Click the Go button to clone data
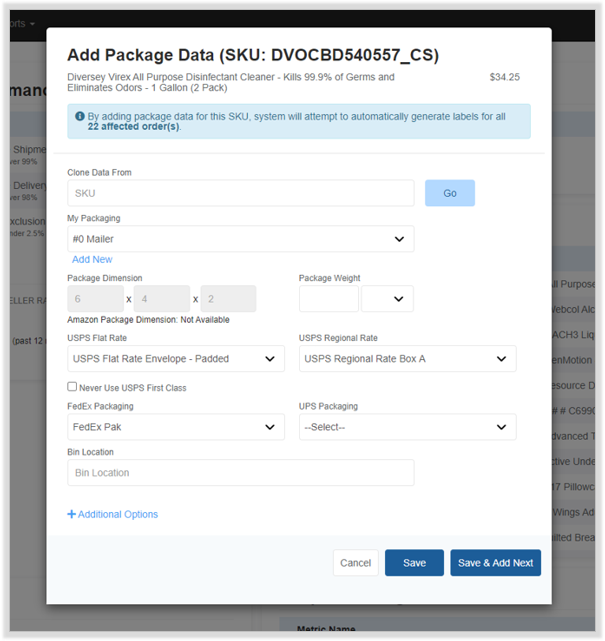This screenshot has width=605, height=641. pyautogui.click(x=450, y=193)
